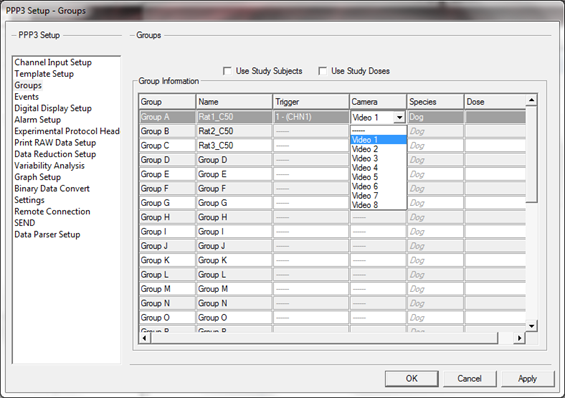Screen dimensions: 565x398
Task: Open Channel Input Setup in the list
Action: (53, 62)
